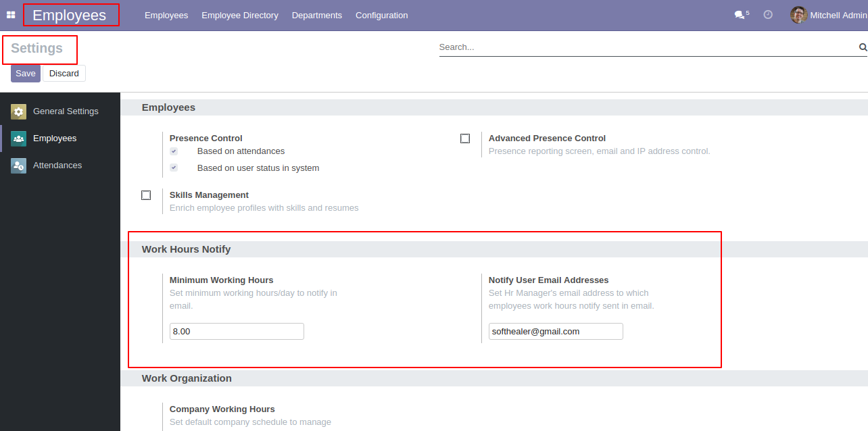This screenshot has width=868, height=431.
Task: Click the General Settings gear icon
Action: tap(19, 111)
